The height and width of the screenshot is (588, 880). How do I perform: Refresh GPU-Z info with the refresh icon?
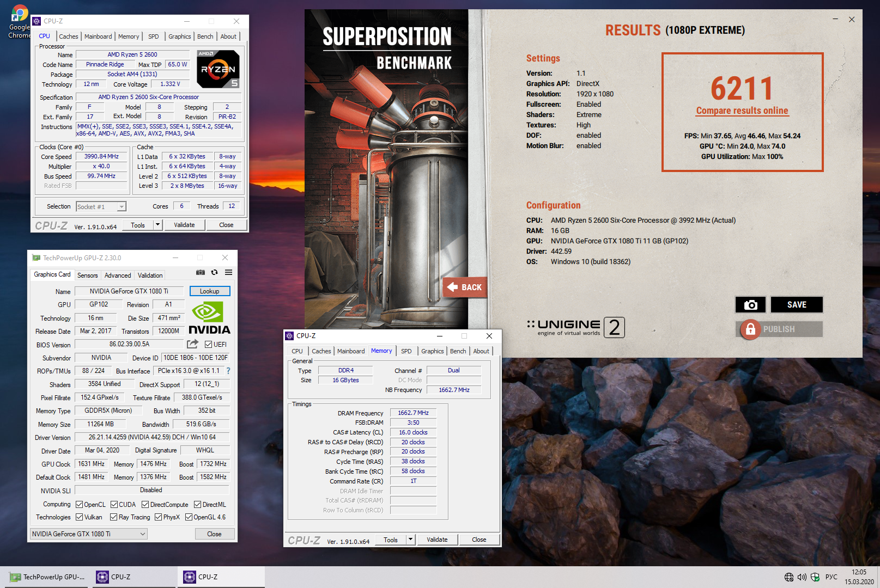click(215, 272)
